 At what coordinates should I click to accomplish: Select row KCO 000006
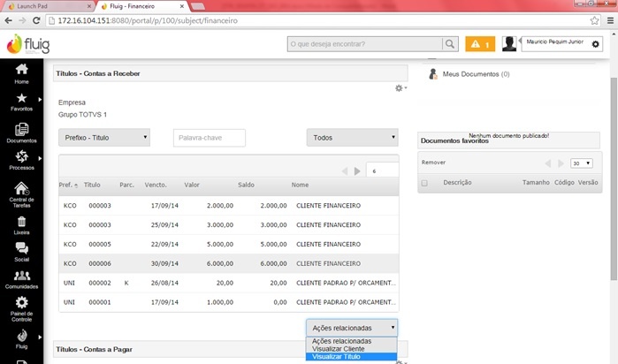(229, 263)
